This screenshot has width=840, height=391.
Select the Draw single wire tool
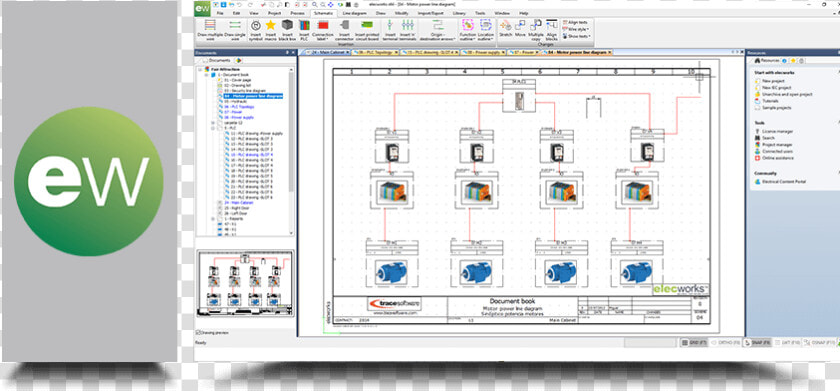pyautogui.click(x=234, y=30)
